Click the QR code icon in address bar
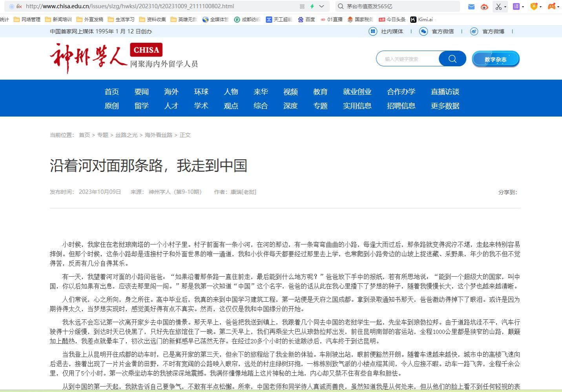The width and height of the screenshot is (562, 392). pyautogui.click(x=302, y=6)
